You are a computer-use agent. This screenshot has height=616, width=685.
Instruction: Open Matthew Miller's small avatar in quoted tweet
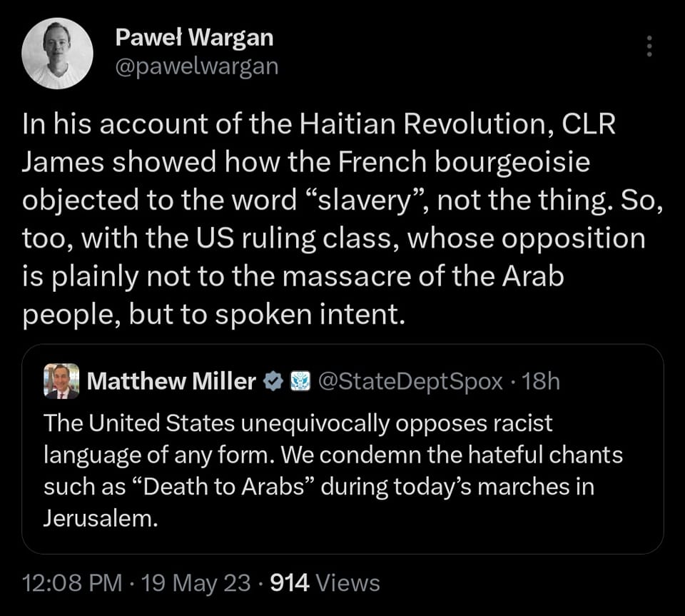click(61, 381)
